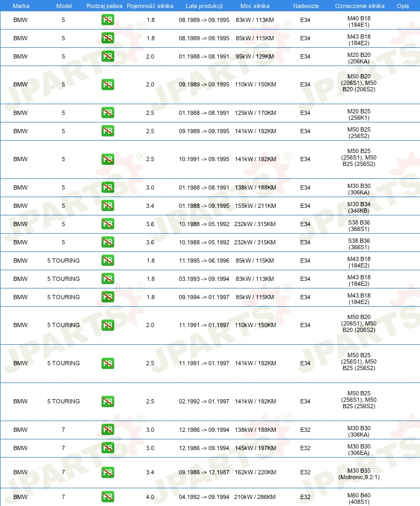Click the fuel icon in the 10.1991 -> 09.1995 row

[108, 159]
